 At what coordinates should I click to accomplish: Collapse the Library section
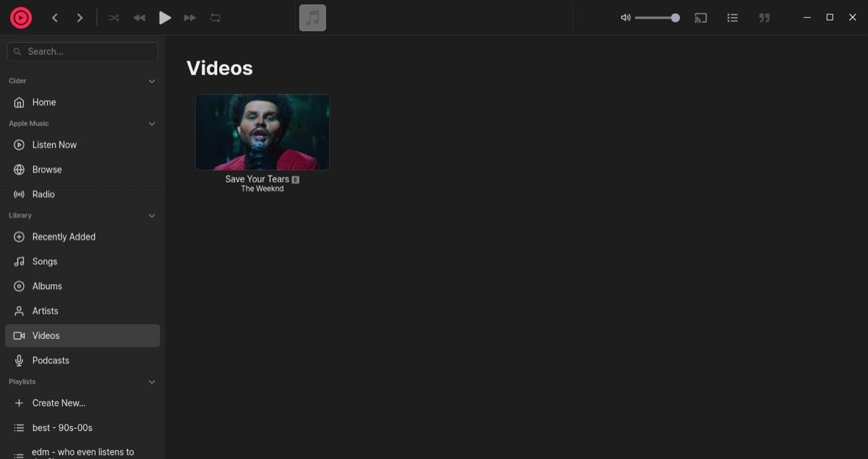coord(152,215)
